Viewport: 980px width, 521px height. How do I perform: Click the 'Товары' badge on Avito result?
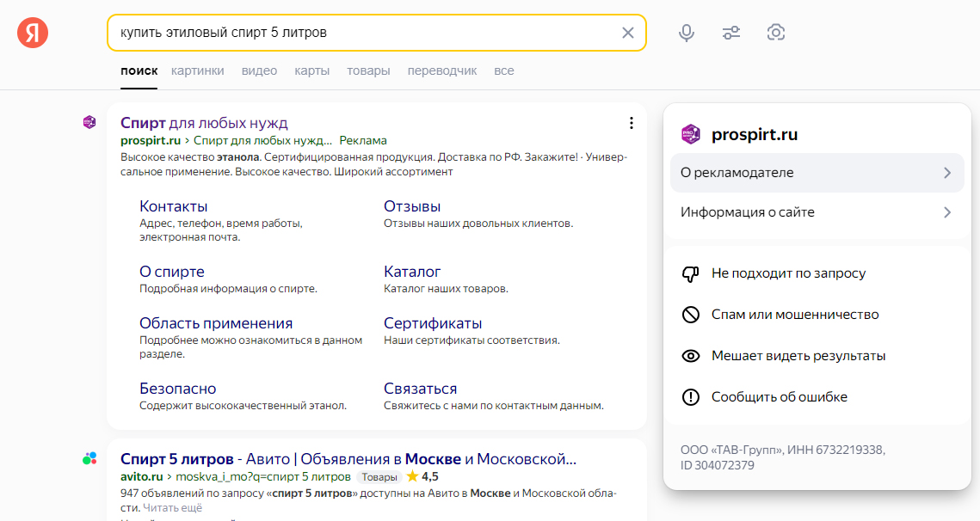click(379, 477)
